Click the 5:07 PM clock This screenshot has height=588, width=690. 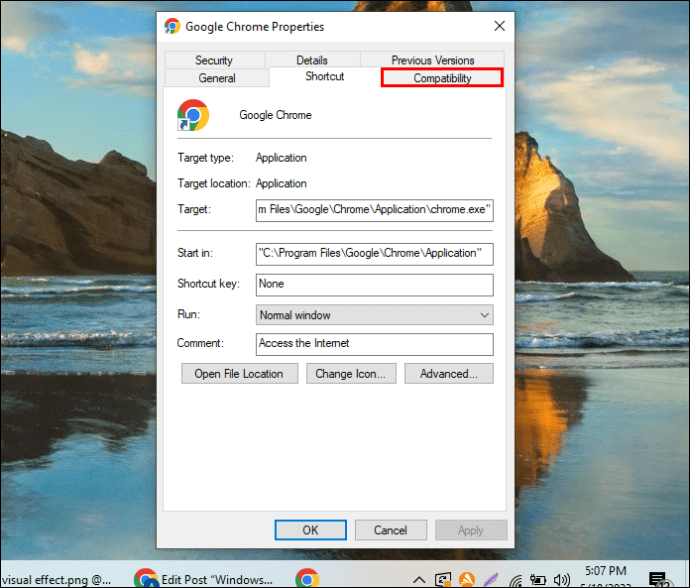pyautogui.click(x=606, y=571)
